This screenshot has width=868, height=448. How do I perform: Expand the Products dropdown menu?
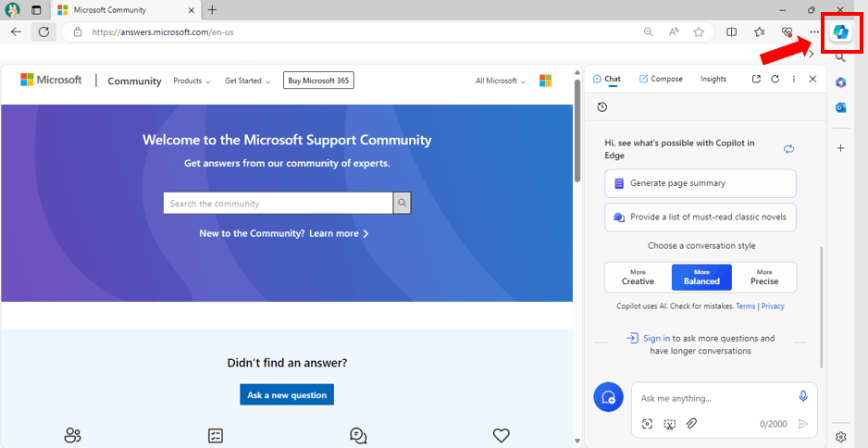192,81
